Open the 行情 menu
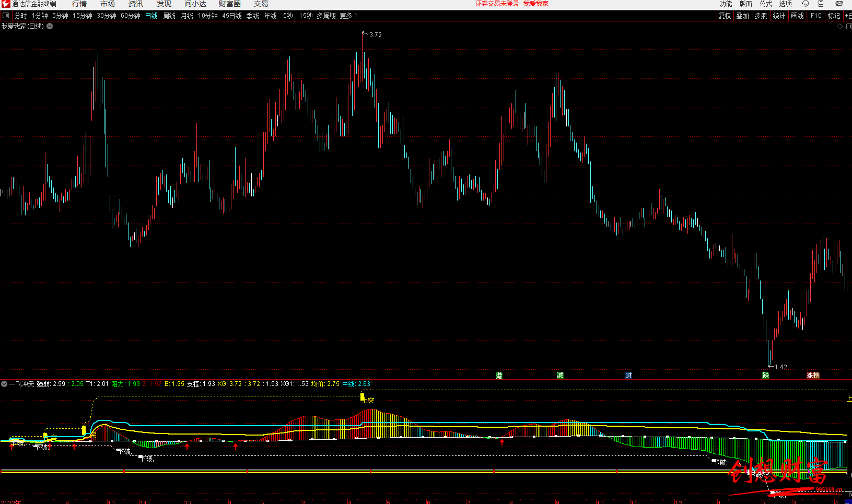The height and width of the screenshot is (504, 852). coord(79,4)
